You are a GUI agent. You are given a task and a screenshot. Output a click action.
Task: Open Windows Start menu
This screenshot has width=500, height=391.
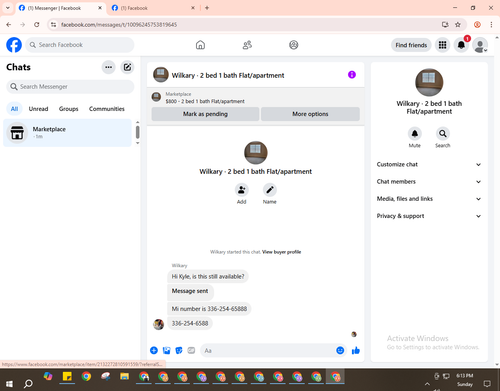pos(9,384)
